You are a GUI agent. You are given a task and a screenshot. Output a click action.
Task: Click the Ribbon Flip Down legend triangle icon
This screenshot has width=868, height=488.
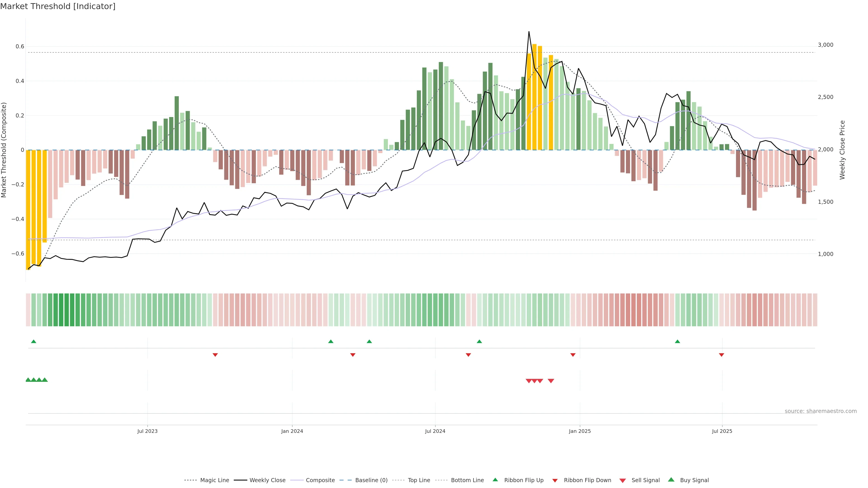click(555, 480)
